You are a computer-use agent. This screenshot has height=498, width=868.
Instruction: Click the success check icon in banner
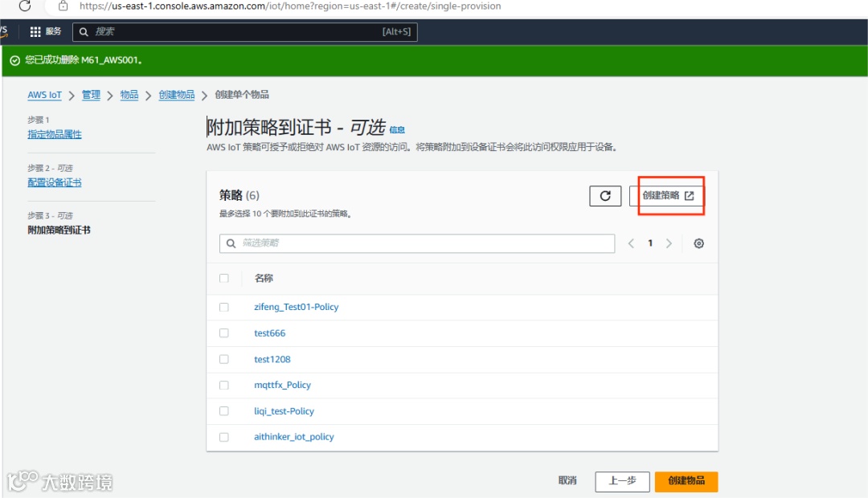pos(15,60)
